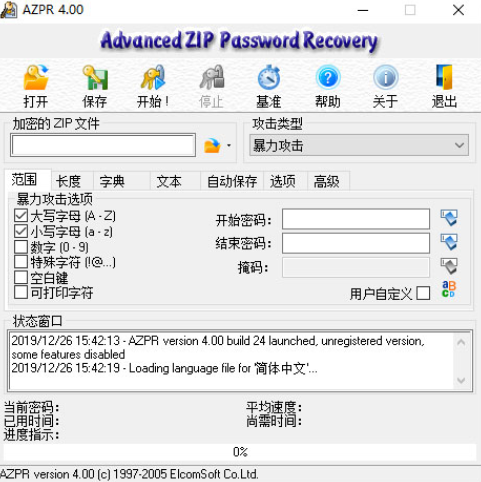This screenshot has height=482, width=481.
Task: Run the 基准 benchmark stopwatch icon
Action: point(269,78)
